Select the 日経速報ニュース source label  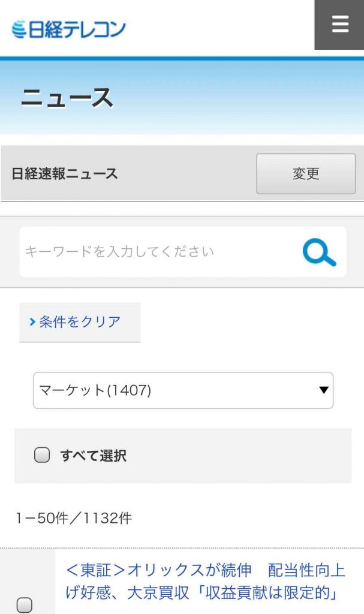[x=65, y=173]
